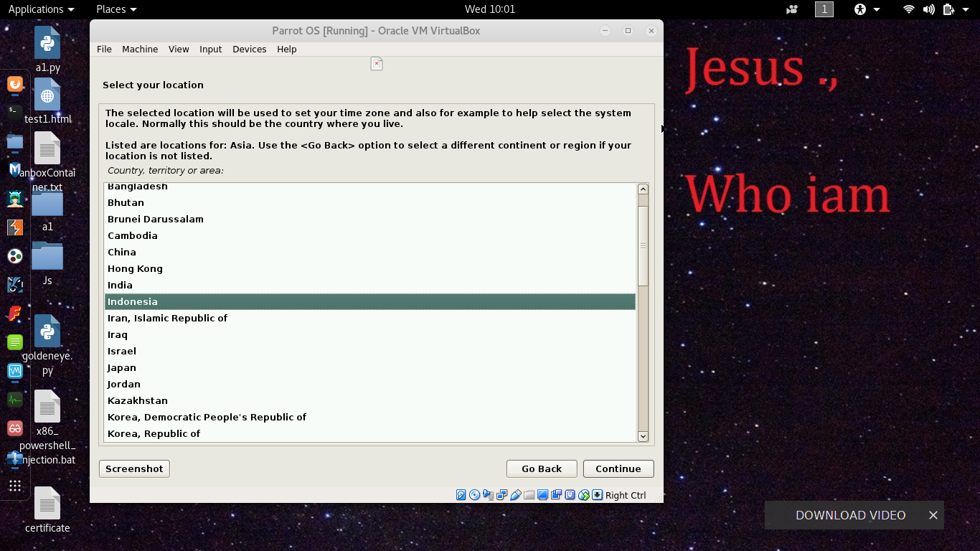The image size is (980, 551).
Task: Select Cambodia in the country list
Action: [x=370, y=235]
